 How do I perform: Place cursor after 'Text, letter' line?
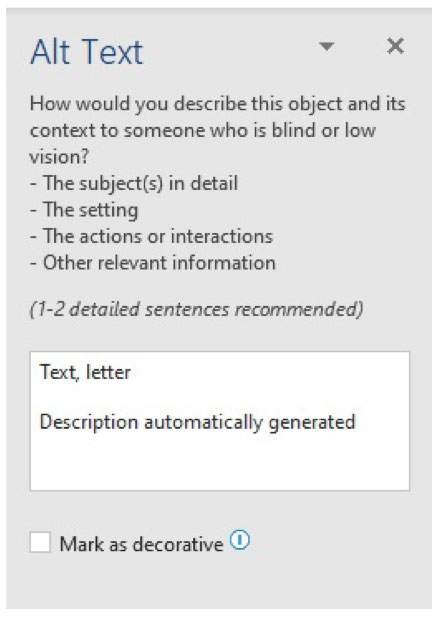(131, 372)
